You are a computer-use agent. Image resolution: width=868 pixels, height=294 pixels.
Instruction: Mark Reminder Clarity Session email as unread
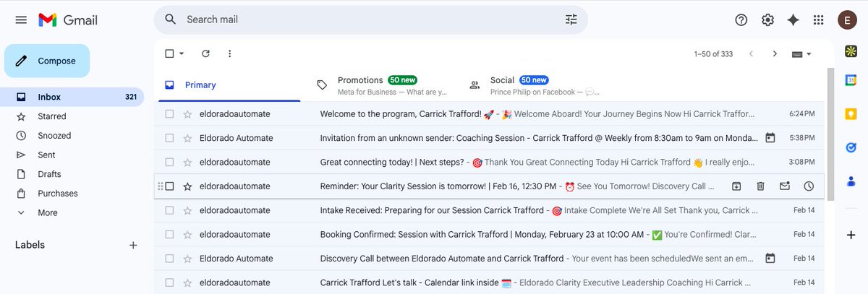(x=785, y=186)
